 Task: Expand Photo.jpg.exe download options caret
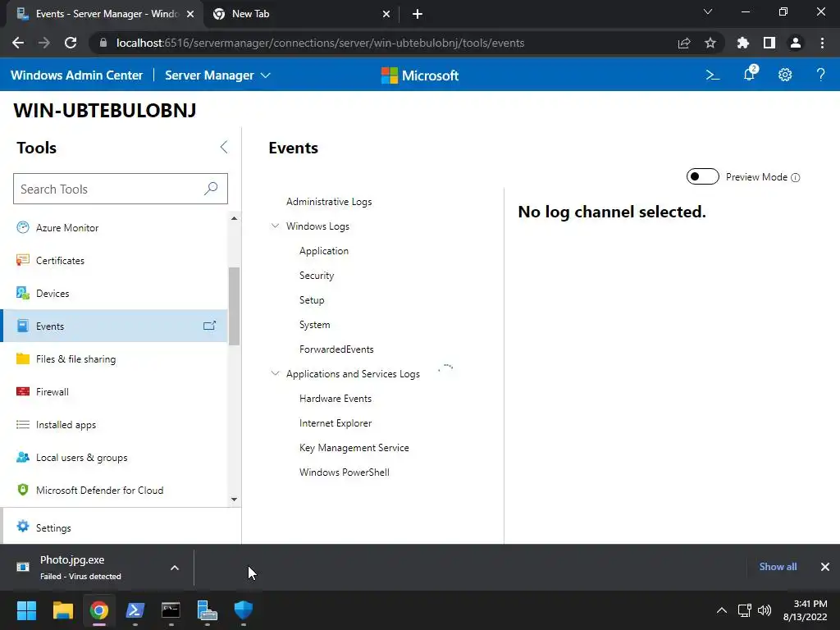pyautogui.click(x=175, y=568)
